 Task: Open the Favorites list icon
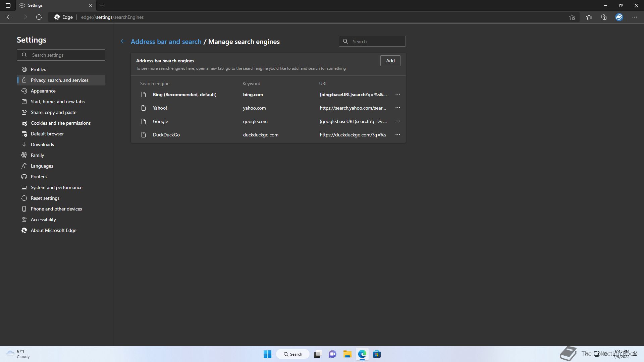589,17
